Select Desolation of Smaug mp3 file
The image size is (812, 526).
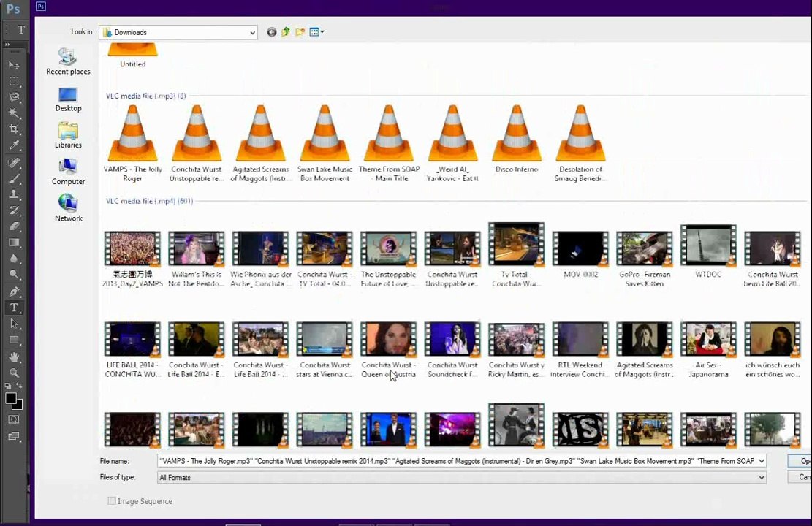pos(580,143)
